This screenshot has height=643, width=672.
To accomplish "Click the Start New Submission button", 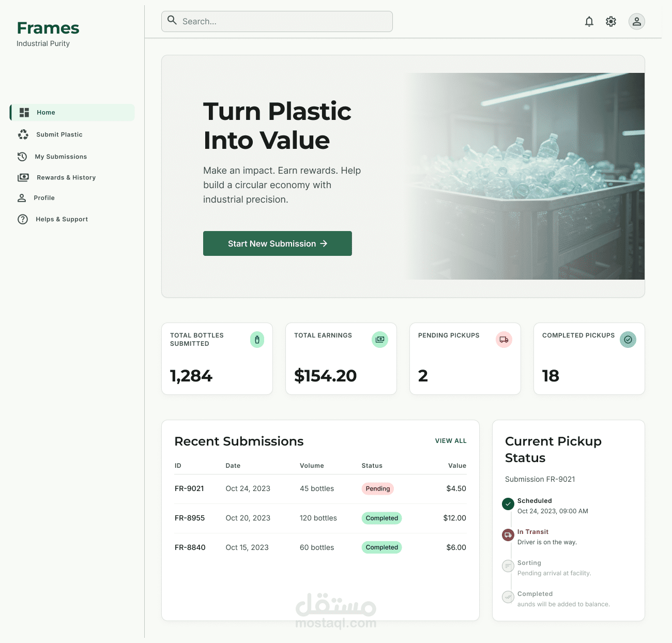I will coord(278,243).
